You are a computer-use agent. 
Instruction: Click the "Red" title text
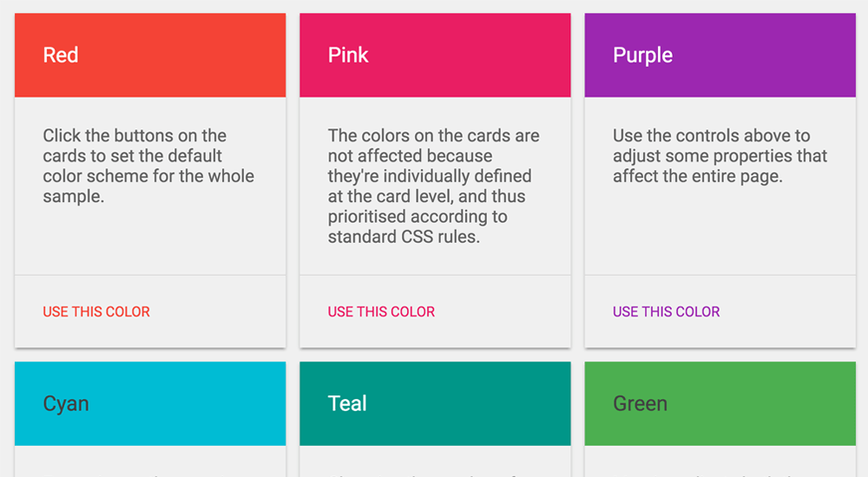point(61,56)
